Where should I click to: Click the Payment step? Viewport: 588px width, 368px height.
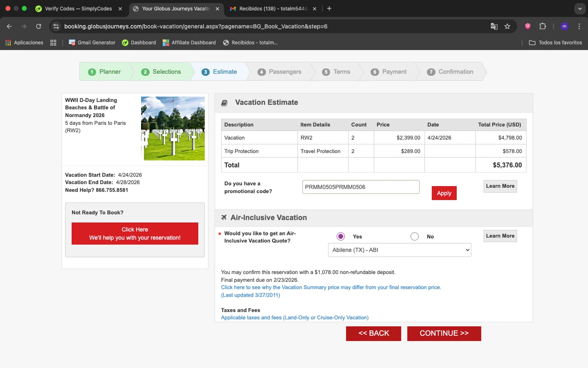389,72
